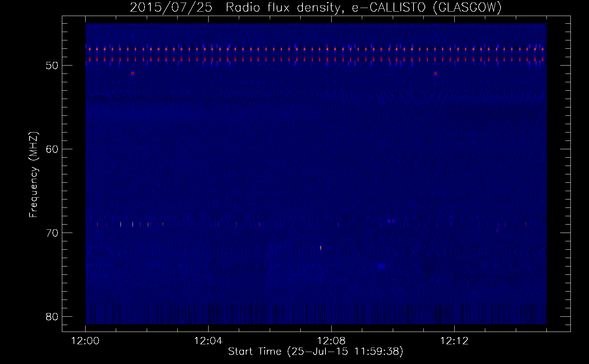Click the 12:04 time tick label

pyautogui.click(x=208, y=341)
